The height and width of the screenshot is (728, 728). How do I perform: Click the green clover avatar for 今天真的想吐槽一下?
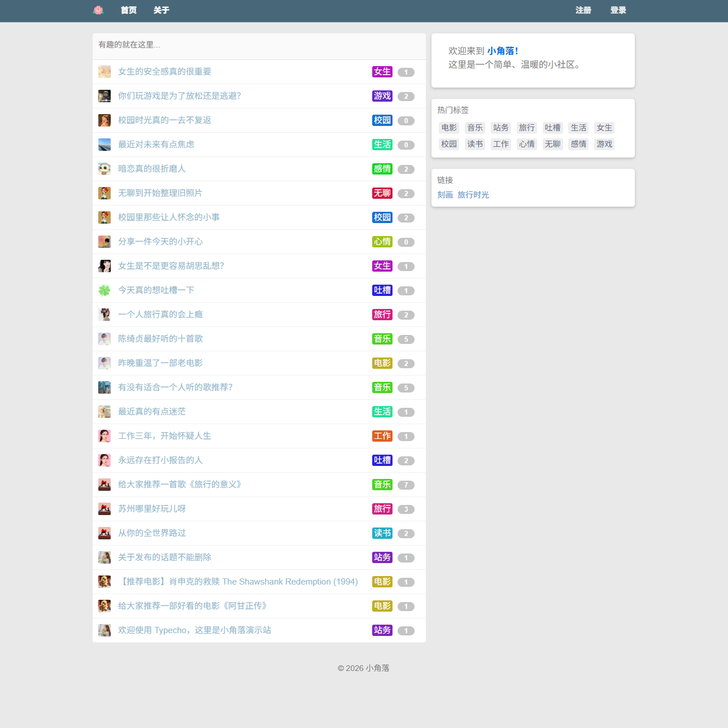(104, 290)
